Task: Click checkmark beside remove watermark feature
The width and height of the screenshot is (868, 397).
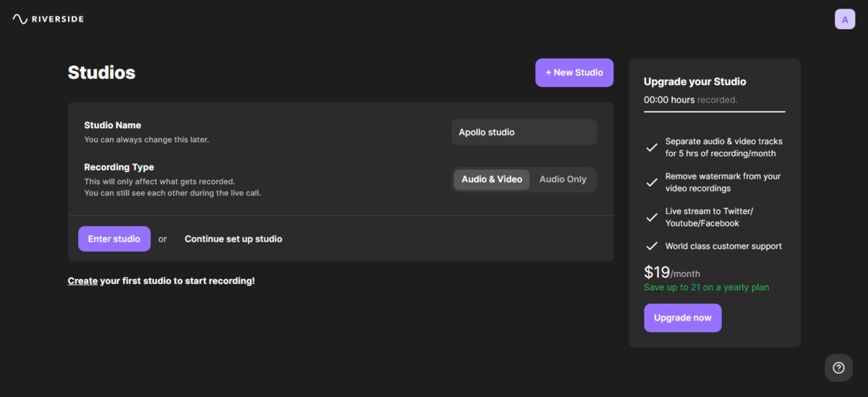Action: (651, 182)
